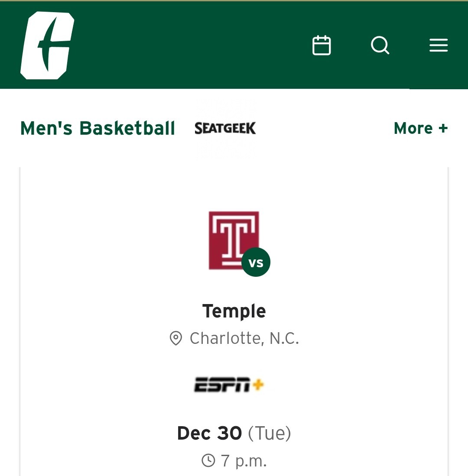Click the Charlotte, N.C. location text
This screenshot has width=468, height=476.
point(244,338)
